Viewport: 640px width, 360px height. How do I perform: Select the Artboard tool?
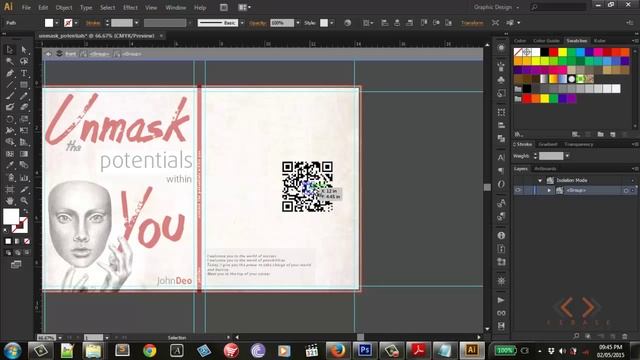click(x=10, y=189)
